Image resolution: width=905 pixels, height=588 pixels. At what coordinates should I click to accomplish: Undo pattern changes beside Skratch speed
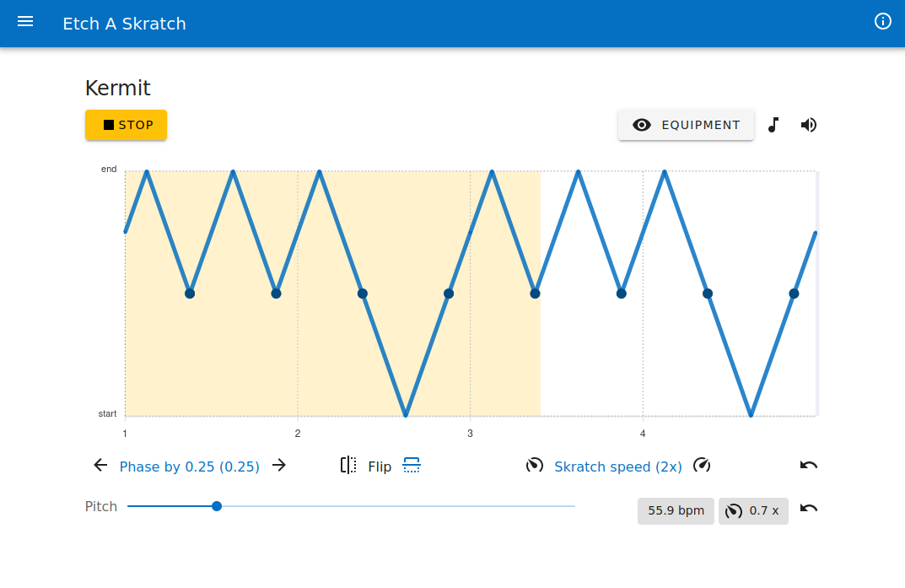[x=809, y=465]
